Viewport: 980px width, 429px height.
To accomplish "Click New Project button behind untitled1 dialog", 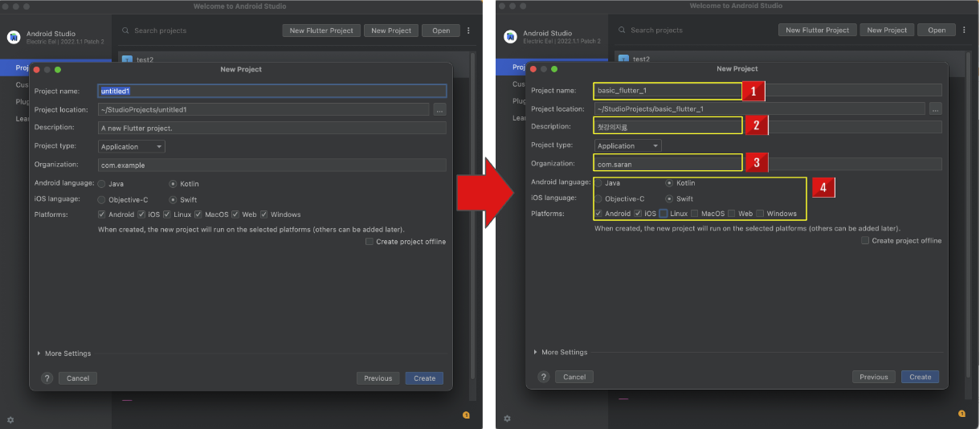I will (390, 31).
